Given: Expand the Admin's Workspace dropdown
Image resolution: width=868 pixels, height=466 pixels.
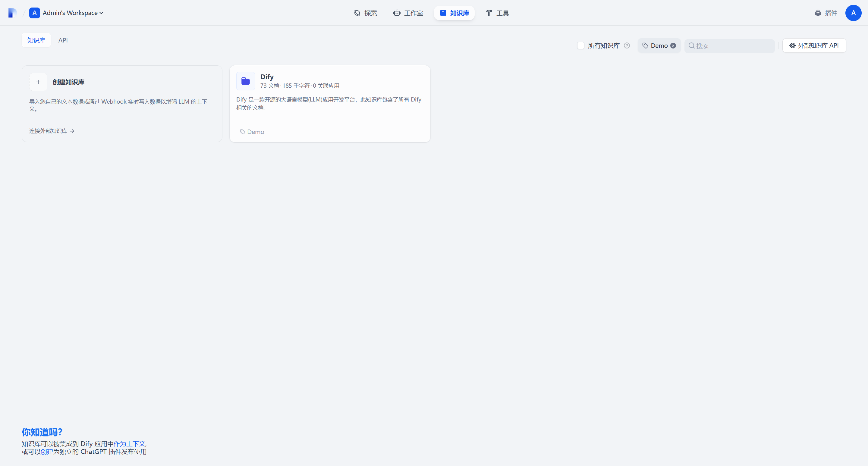Looking at the screenshot, I should [73, 13].
